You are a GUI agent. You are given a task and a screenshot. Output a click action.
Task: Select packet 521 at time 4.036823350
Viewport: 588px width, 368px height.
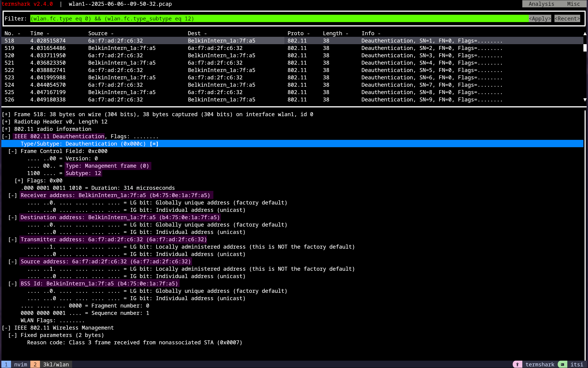(292, 63)
